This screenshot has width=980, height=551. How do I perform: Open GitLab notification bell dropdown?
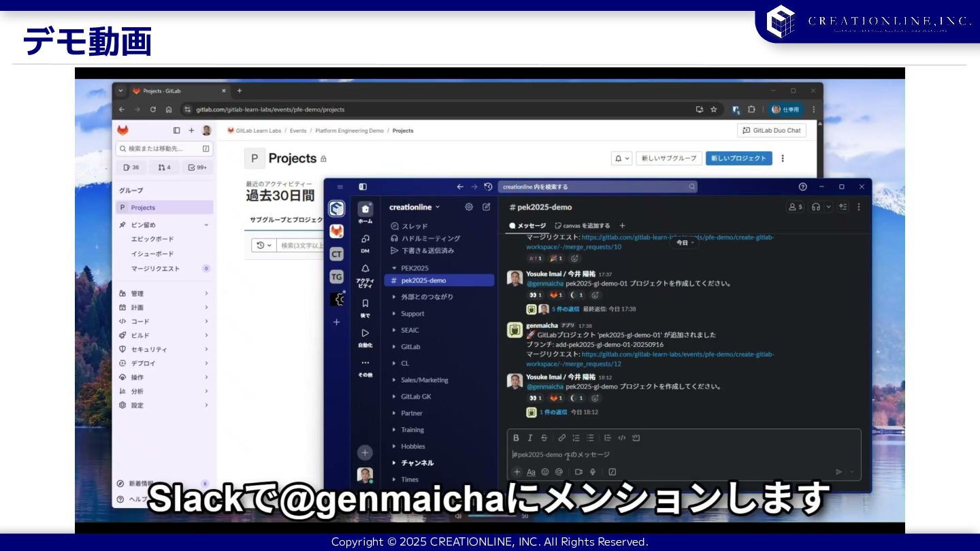click(x=622, y=158)
